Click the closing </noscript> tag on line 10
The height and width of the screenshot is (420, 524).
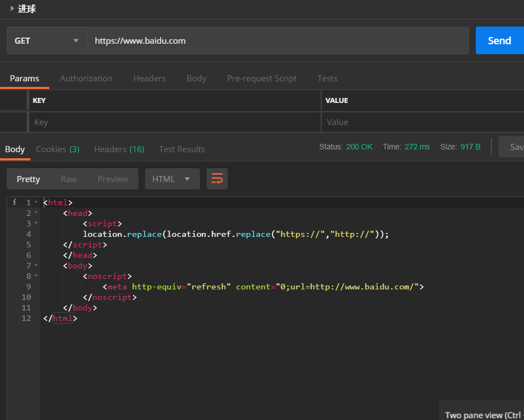[110, 297]
